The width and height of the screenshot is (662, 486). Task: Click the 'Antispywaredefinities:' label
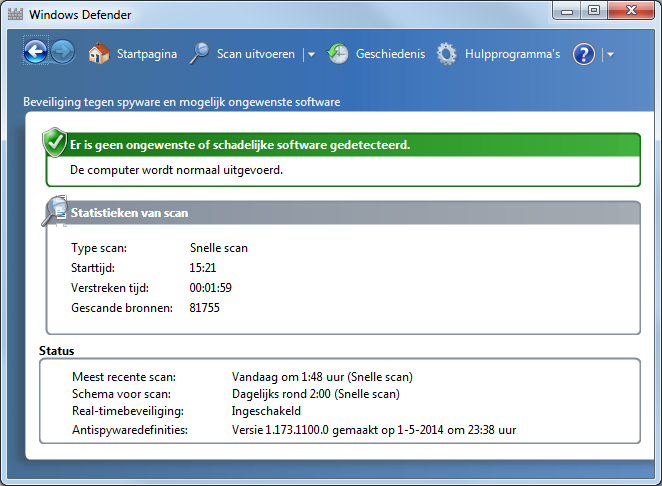click(x=130, y=430)
